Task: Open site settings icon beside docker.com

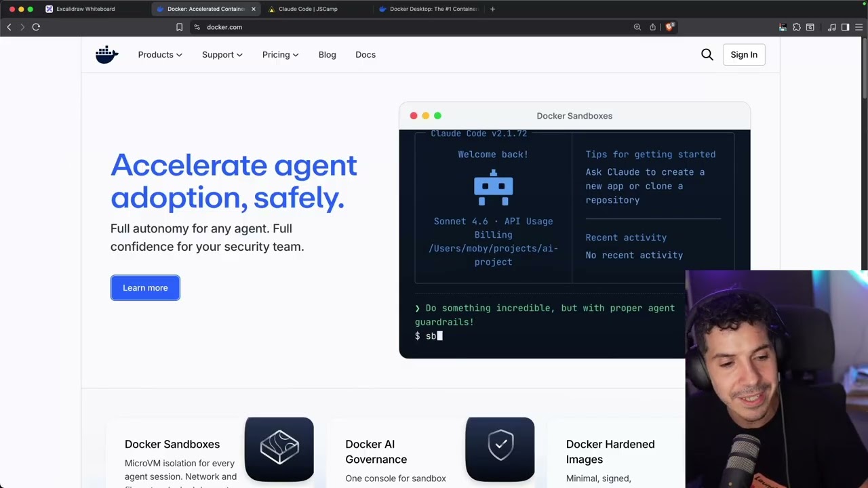Action: (x=197, y=27)
